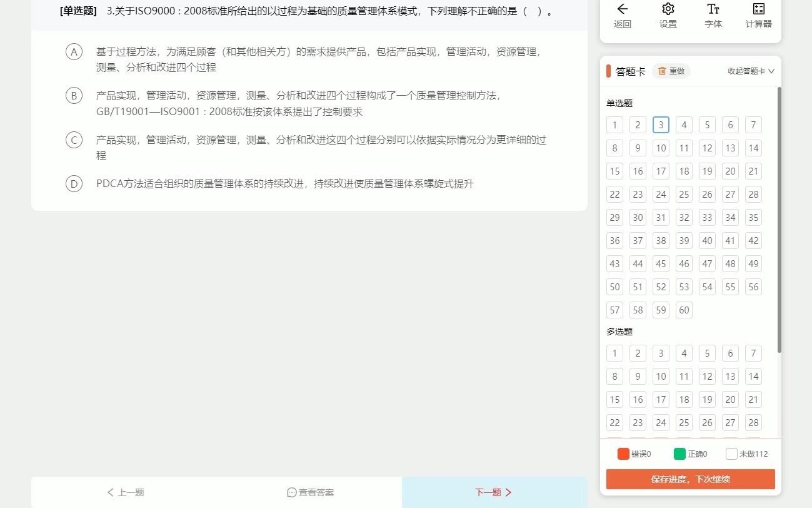The image size is (812, 508).
Task: Click option B text about GB/T19001
Action: [x=299, y=104]
